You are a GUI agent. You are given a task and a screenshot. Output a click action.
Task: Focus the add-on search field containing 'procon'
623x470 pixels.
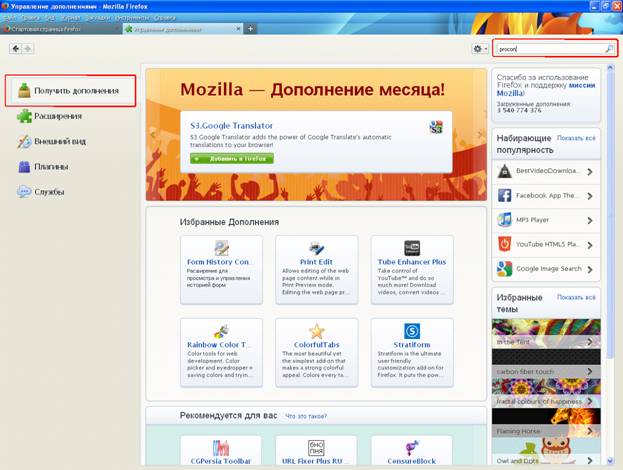pos(555,49)
